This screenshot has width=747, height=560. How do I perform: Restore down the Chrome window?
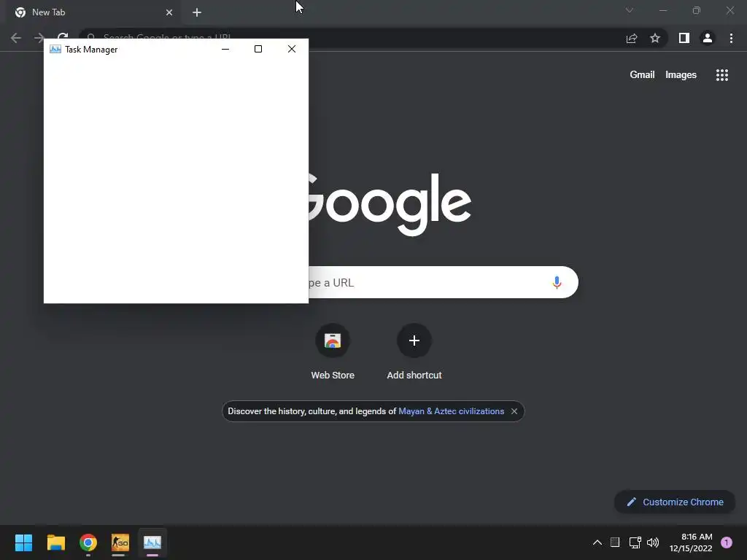pyautogui.click(x=697, y=10)
